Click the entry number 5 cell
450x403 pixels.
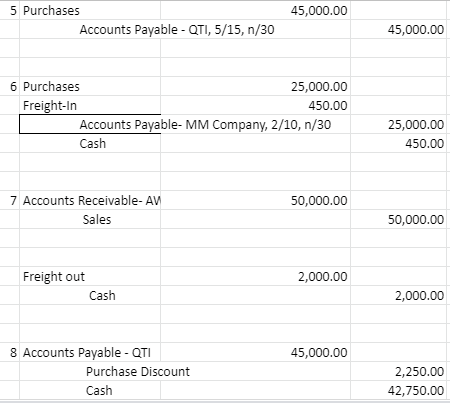pos(10,10)
